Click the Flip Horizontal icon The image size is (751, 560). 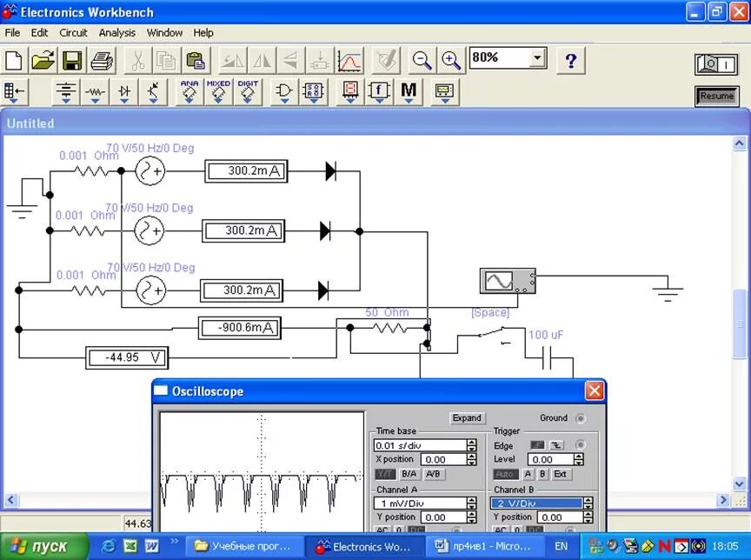coord(262,60)
